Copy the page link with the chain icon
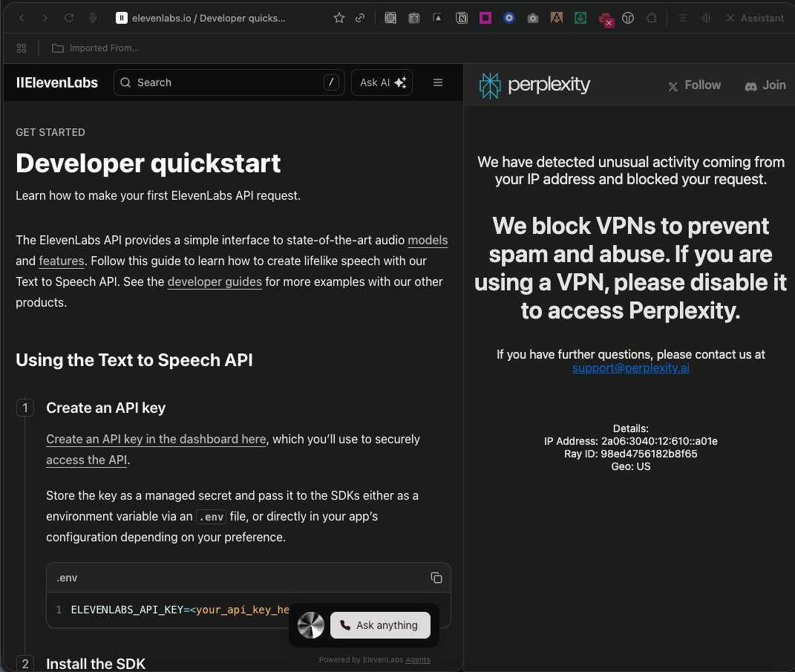Image resolution: width=795 pixels, height=672 pixels. [x=361, y=19]
